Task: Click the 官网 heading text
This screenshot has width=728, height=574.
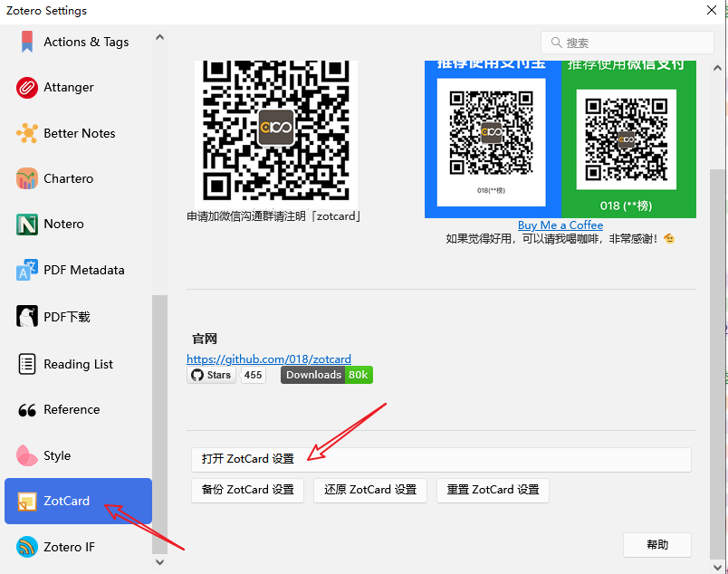Action: 205,339
